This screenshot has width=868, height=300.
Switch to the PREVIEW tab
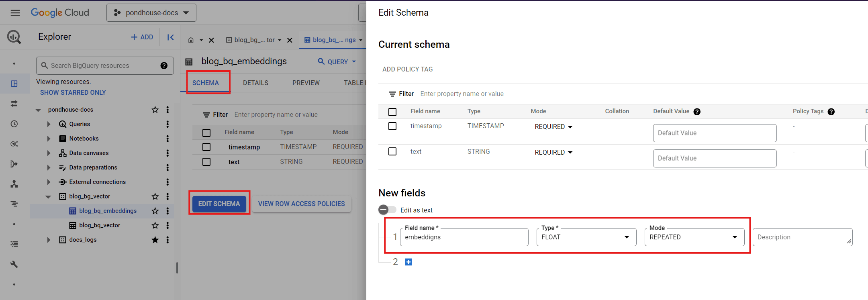tap(306, 83)
